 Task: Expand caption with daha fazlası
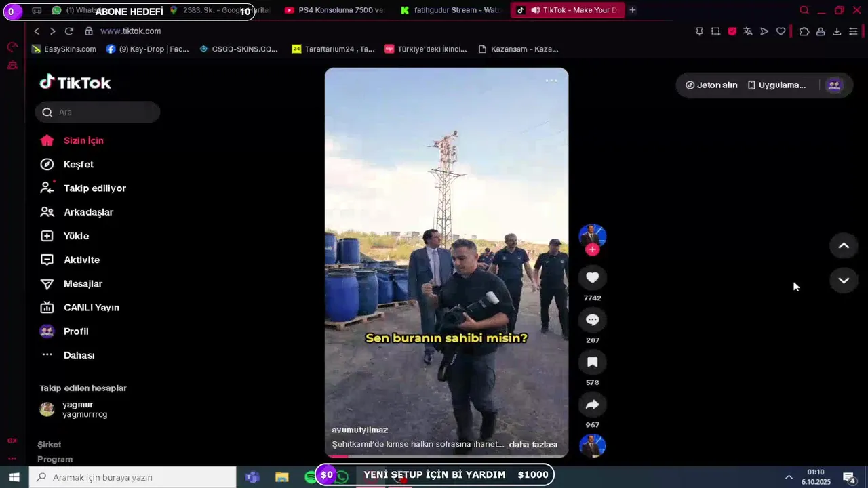click(533, 445)
